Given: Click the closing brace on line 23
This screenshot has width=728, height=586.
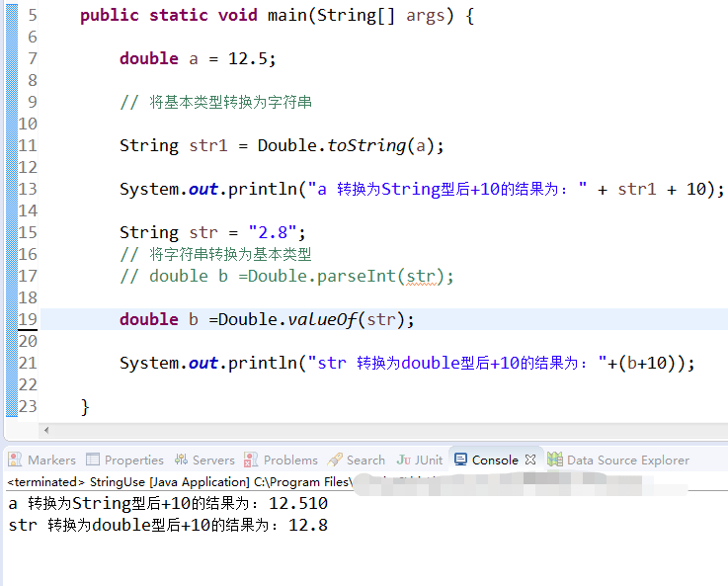Looking at the screenshot, I should pyautogui.click(x=85, y=407).
